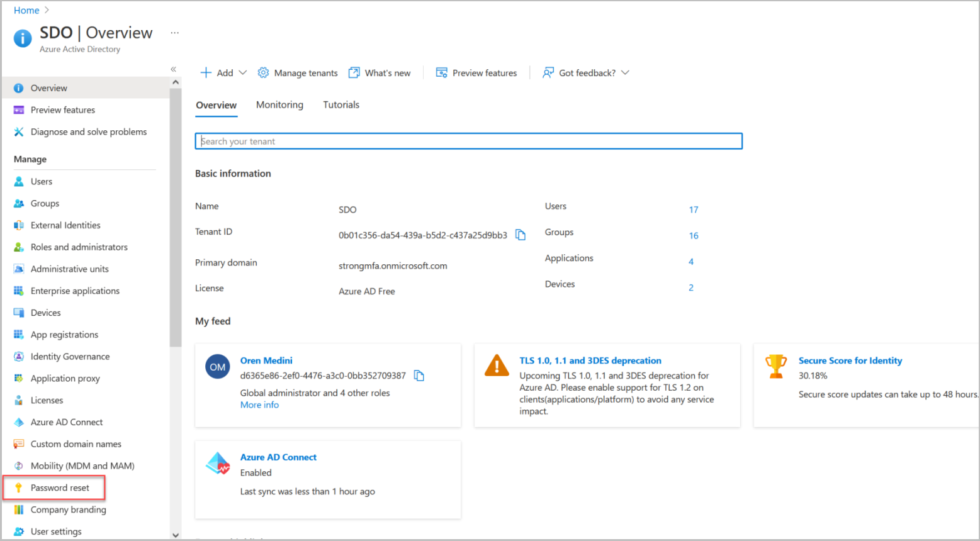Open the SDO Overview header info icon
This screenshot has width=980, height=541.
click(23, 38)
